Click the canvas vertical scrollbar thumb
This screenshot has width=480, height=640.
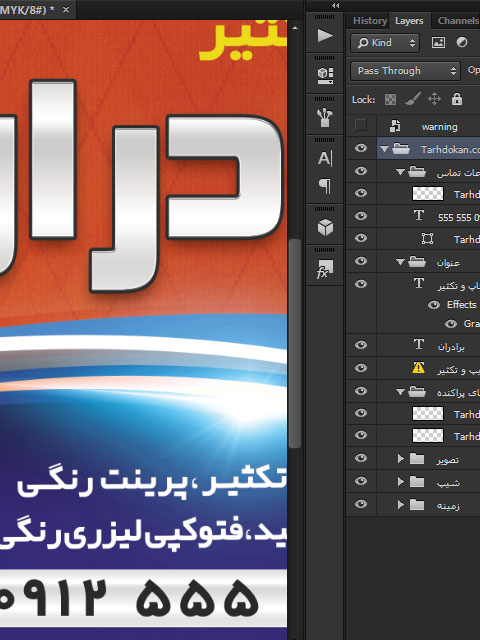[295, 344]
